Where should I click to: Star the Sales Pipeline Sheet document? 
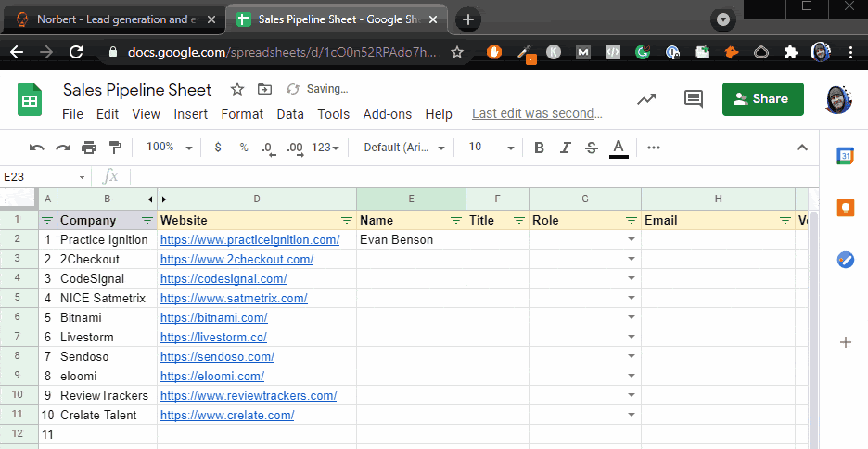[236, 89]
